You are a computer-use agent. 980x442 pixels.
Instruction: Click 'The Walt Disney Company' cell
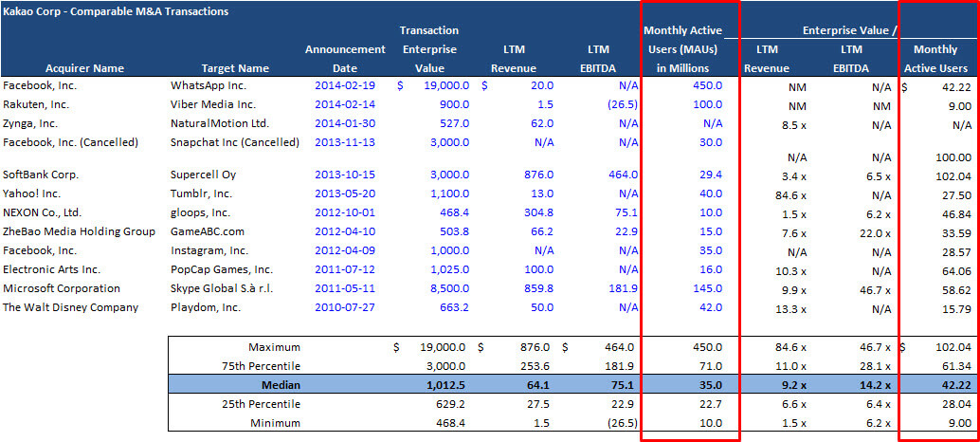tap(70, 307)
